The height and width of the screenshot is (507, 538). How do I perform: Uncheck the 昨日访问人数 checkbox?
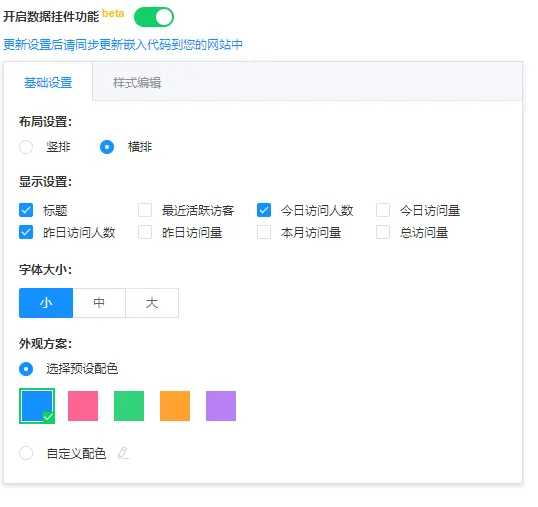tap(26, 232)
